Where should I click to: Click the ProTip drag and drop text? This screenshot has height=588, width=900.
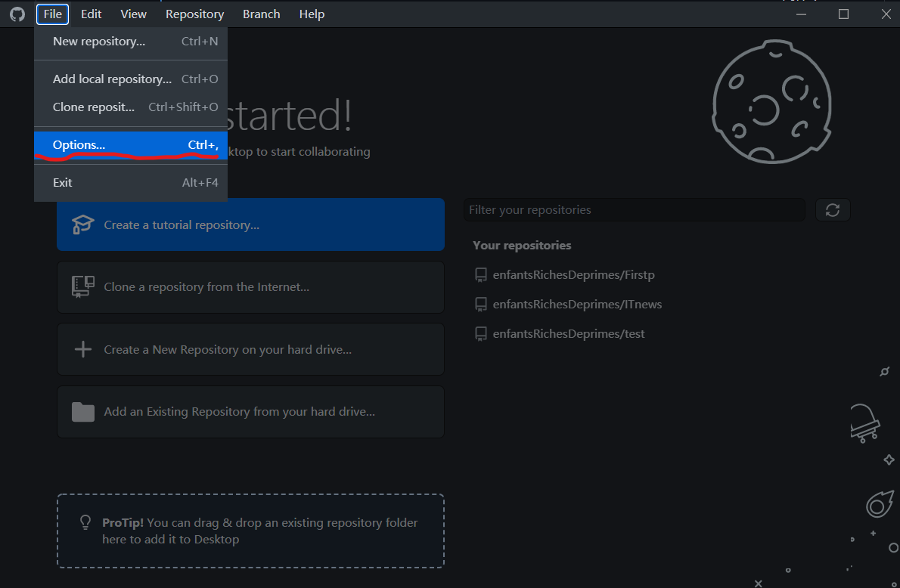coord(259,531)
